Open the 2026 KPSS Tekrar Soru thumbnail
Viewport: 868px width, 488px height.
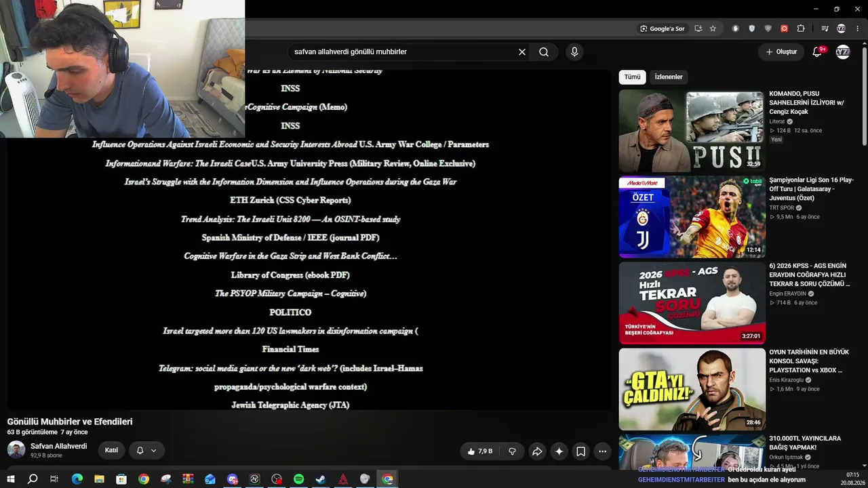[x=691, y=303]
